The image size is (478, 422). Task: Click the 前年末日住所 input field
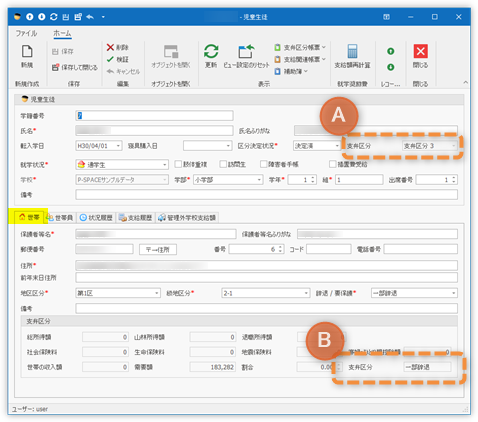(x=266, y=277)
